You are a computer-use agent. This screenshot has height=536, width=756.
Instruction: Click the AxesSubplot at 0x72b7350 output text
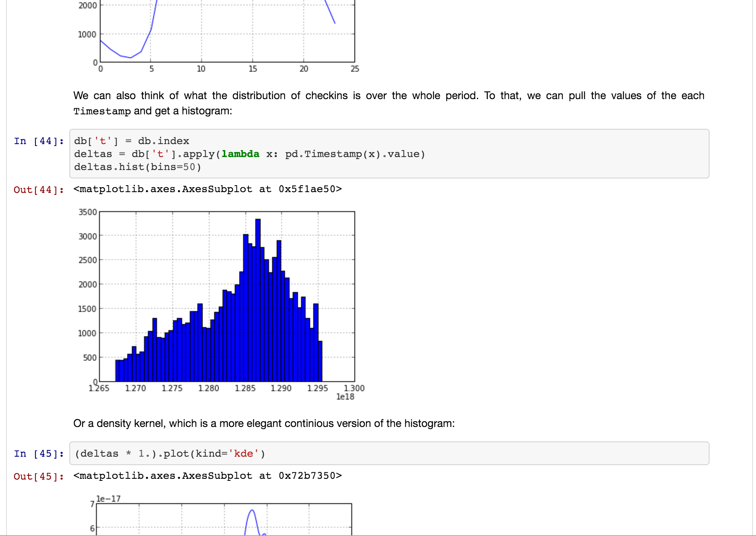(x=208, y=476)
